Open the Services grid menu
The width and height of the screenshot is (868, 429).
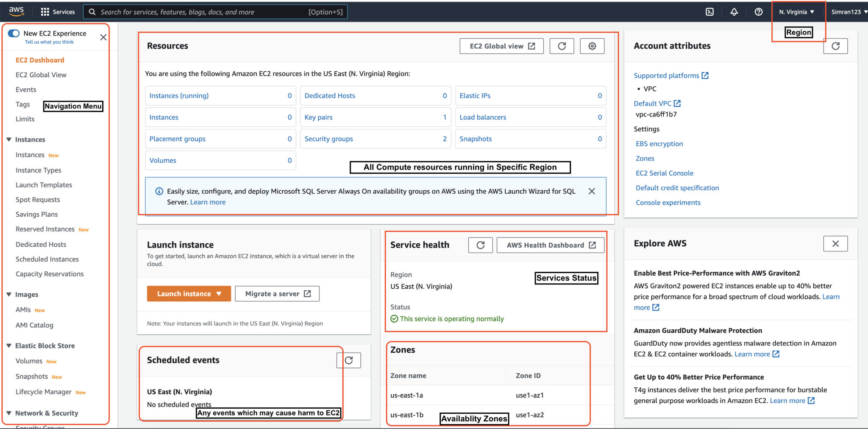[x=58, y=12]
